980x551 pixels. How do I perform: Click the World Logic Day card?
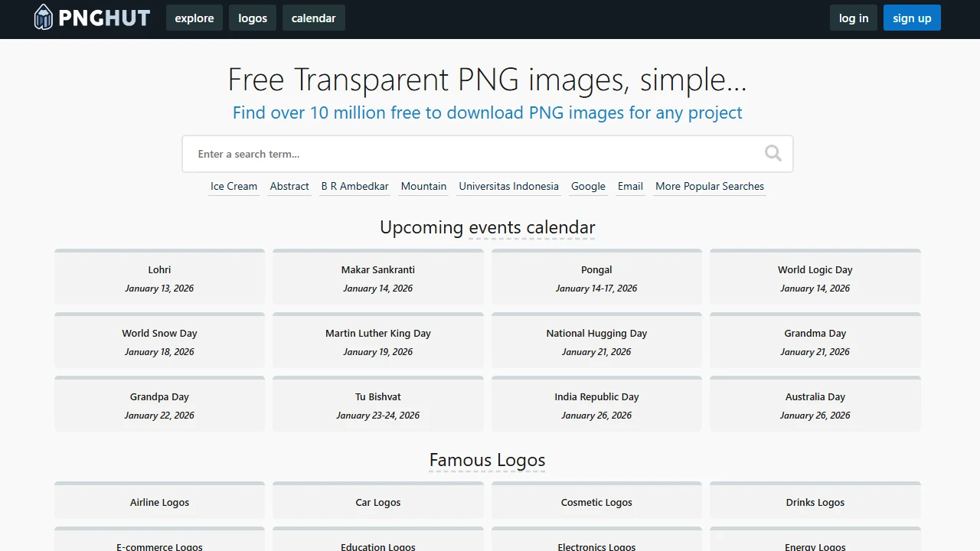pyautogui.click(x=815, y=278)
